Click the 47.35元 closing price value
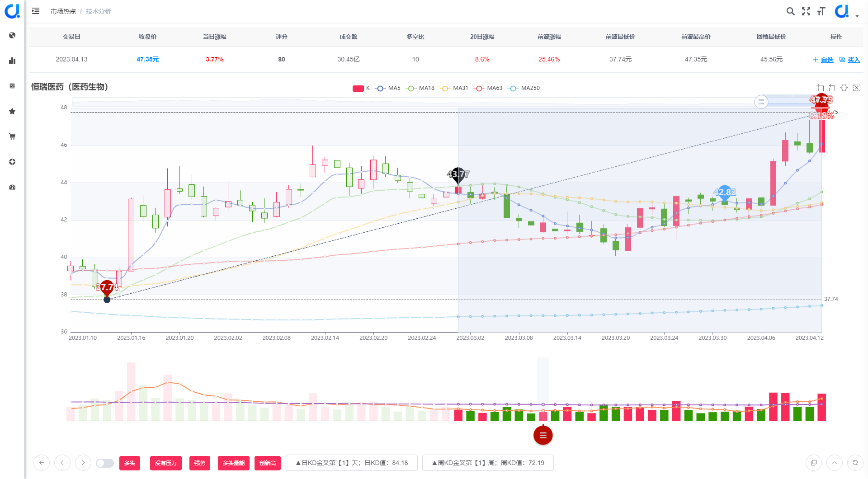 tap(148, 59)
